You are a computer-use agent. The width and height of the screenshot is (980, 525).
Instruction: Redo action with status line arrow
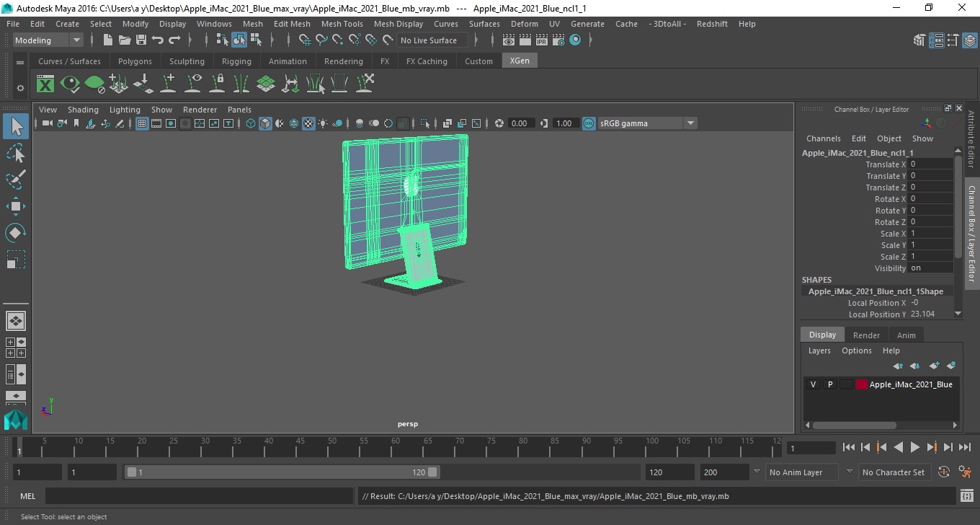[174, 40]
